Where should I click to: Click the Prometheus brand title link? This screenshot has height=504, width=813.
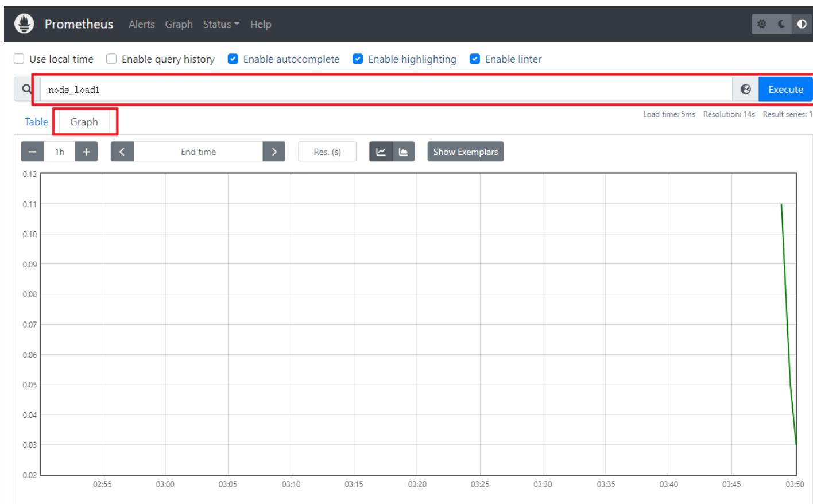[79, 24]
